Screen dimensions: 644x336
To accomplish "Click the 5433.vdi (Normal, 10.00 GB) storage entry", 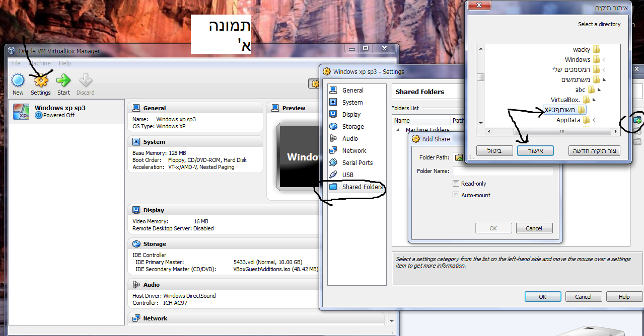I will click(x=268, y=262).
